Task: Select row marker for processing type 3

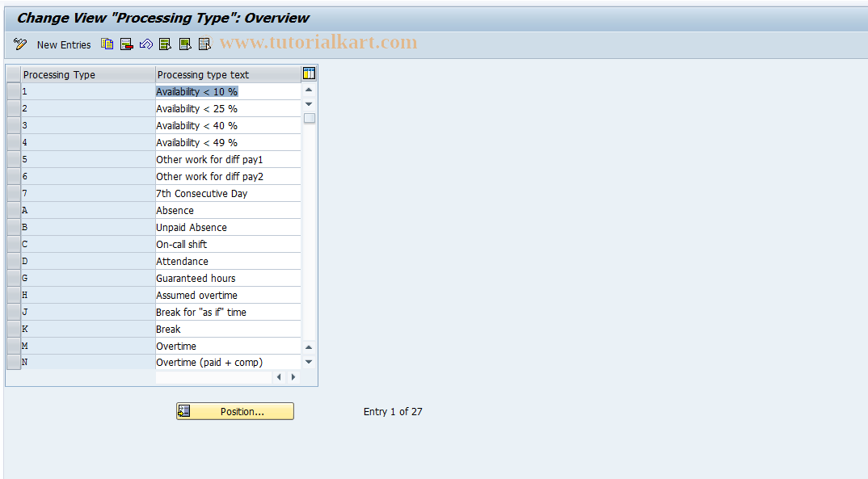Action: [x=14, y=125]
